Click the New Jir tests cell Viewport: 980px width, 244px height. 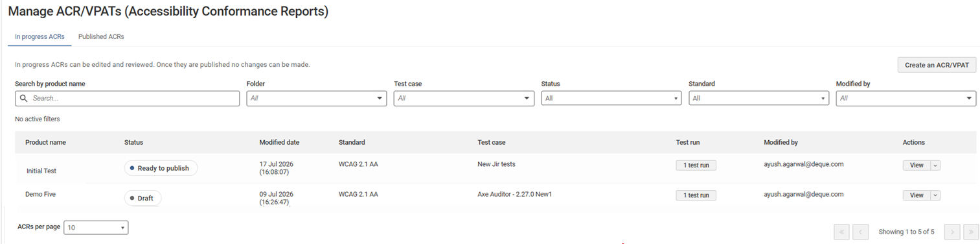[x=496, y=164]
